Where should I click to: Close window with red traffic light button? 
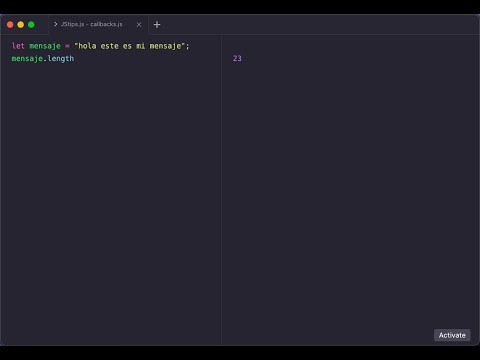(x=10, y=25)
